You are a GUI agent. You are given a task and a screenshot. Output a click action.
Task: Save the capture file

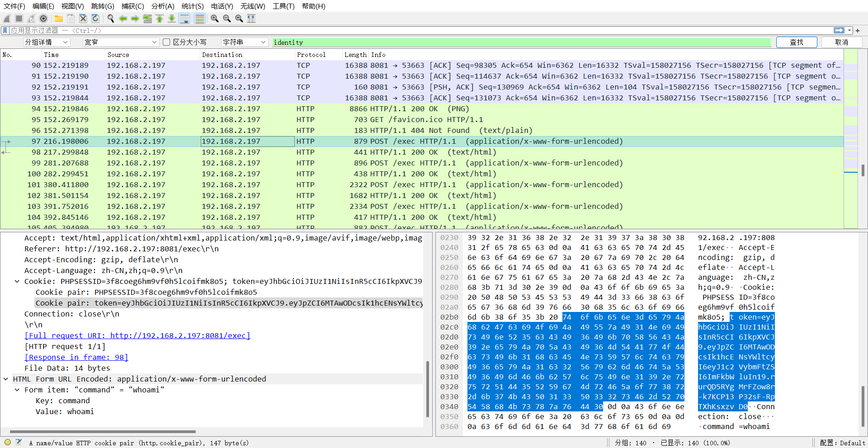71,19
